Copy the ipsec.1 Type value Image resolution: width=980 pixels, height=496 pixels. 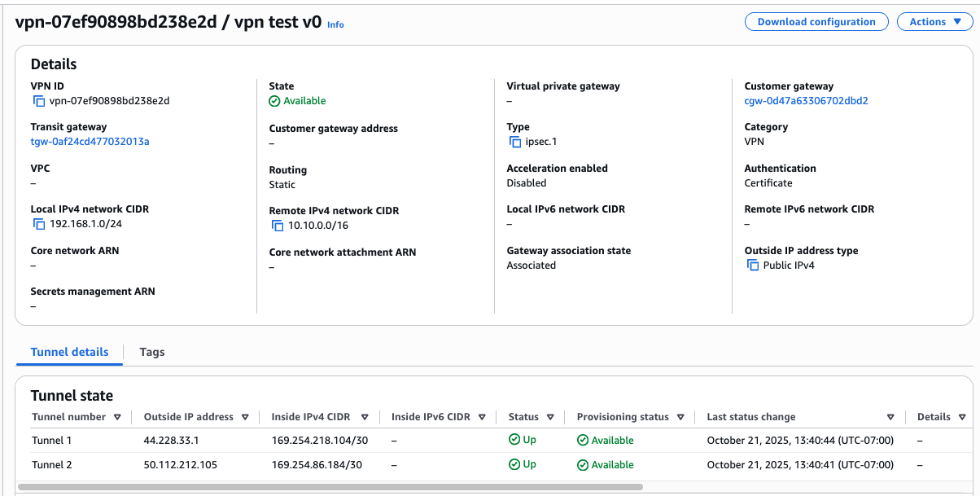(x=514, y=142)
